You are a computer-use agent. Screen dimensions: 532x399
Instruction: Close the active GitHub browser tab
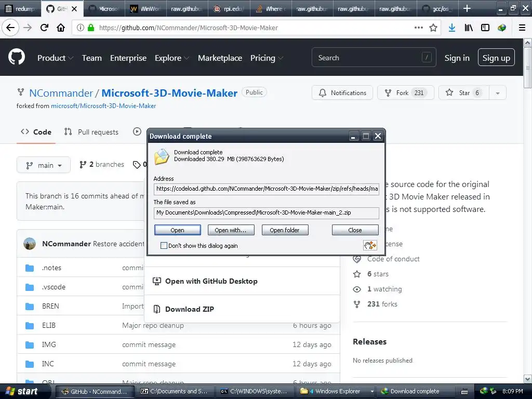click(x=74, y=9)
